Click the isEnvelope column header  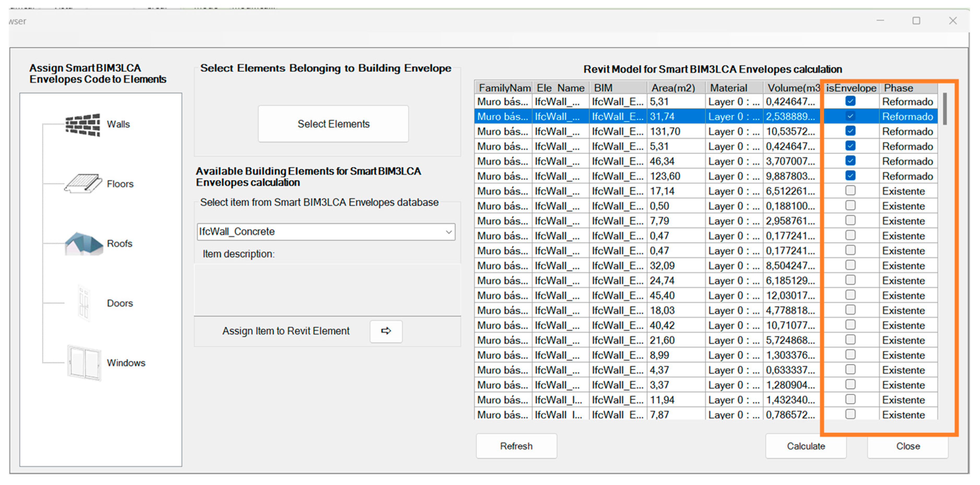(851, 88)
